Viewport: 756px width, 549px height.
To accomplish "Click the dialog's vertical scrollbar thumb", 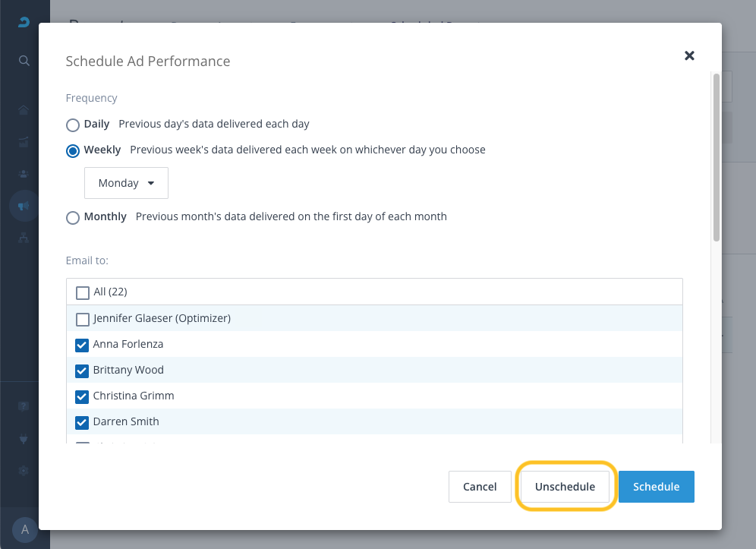I will coord(717,157).
